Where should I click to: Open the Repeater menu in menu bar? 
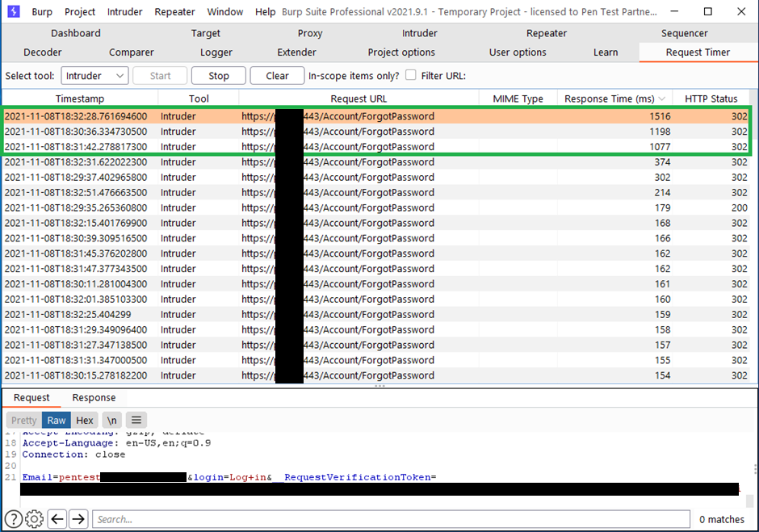click(x=174, y=11)
